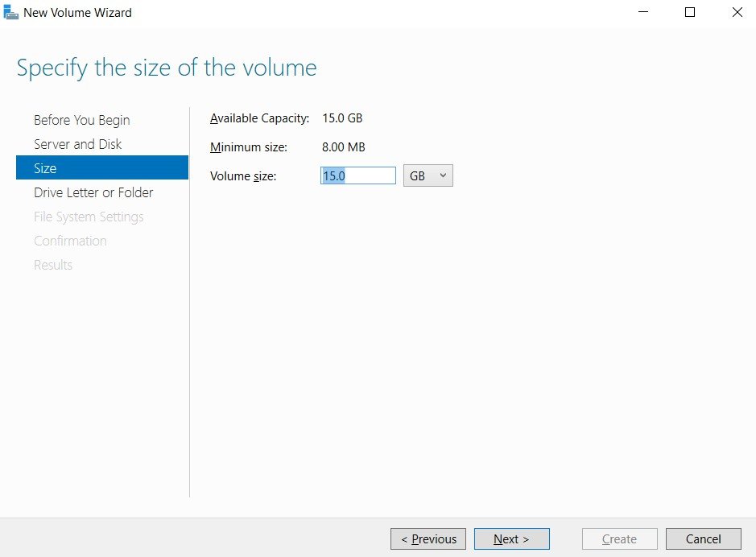
Task: Click the Available Capacity label
Action: [x=259, y=118]
